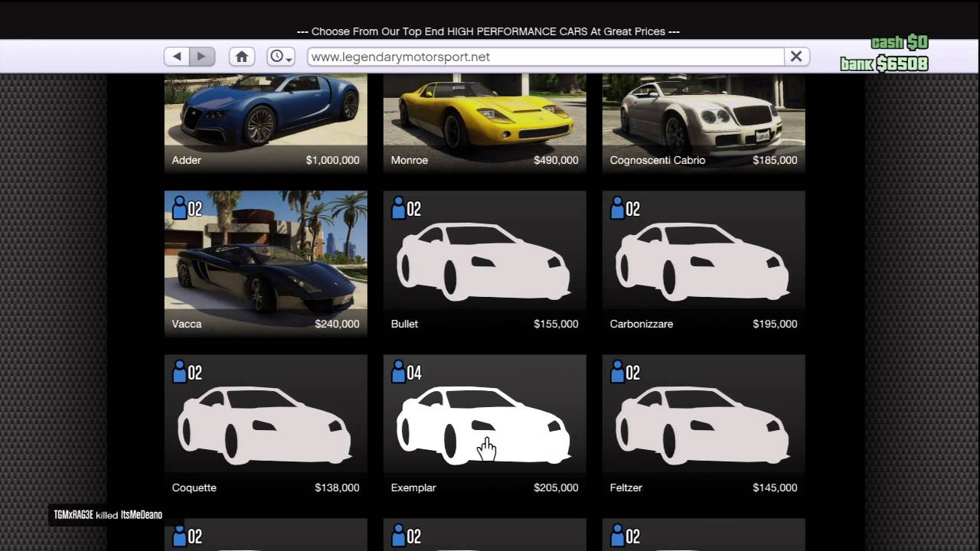Click the Monroe name label
This screenshot has width=980, height=551.
(x=410, y=160)
